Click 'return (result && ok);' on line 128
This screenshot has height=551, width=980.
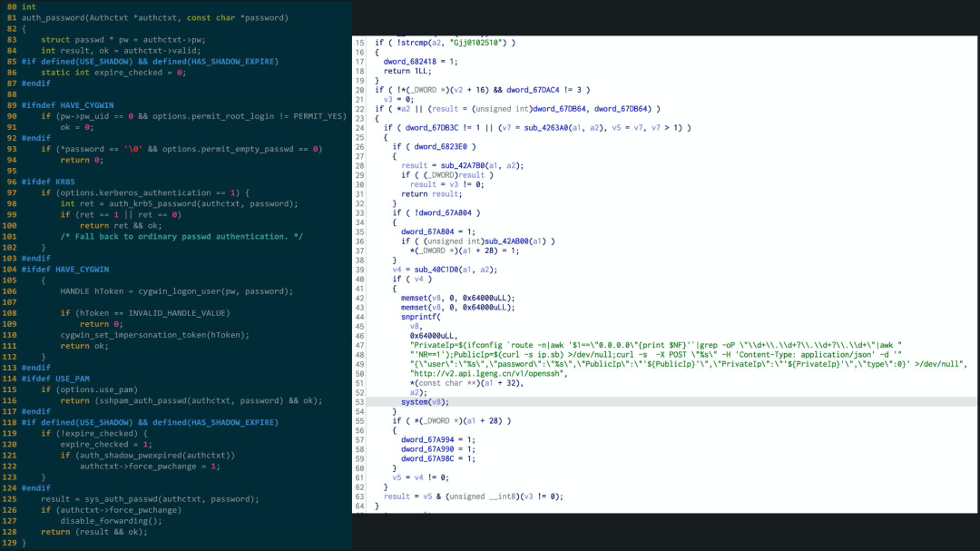click(94, 532)
